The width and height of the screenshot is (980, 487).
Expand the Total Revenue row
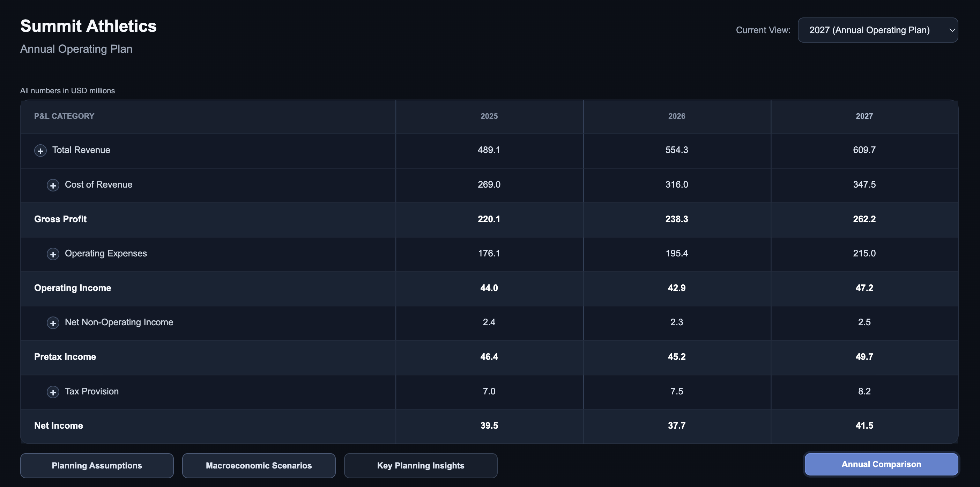click(40, 151)
